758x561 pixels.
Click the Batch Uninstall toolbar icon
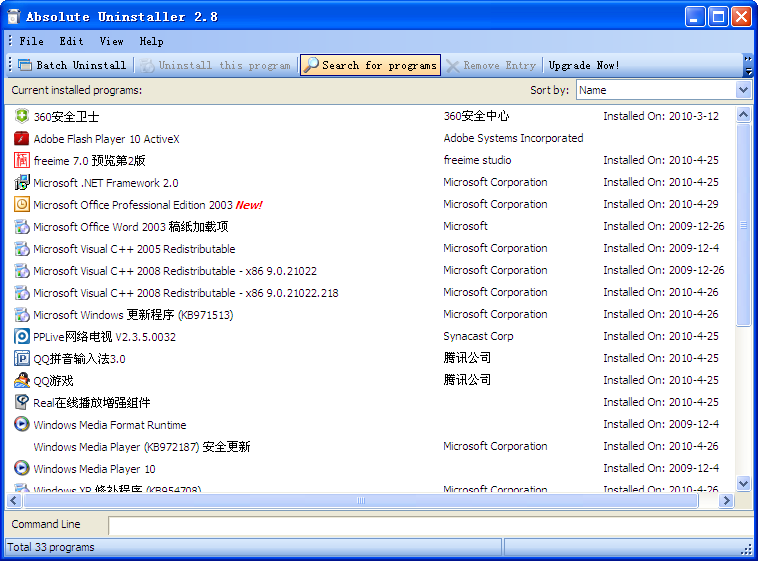click(25, 66)
